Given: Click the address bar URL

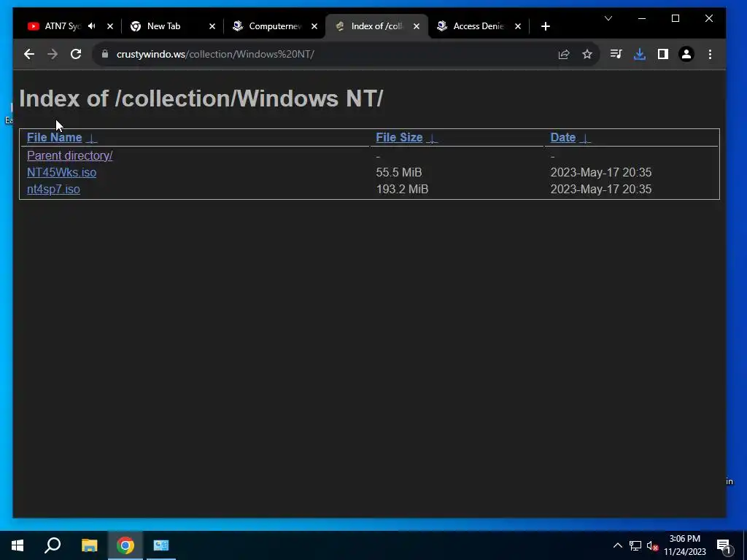Looking at the screenshot, I should tap(215, 54).
